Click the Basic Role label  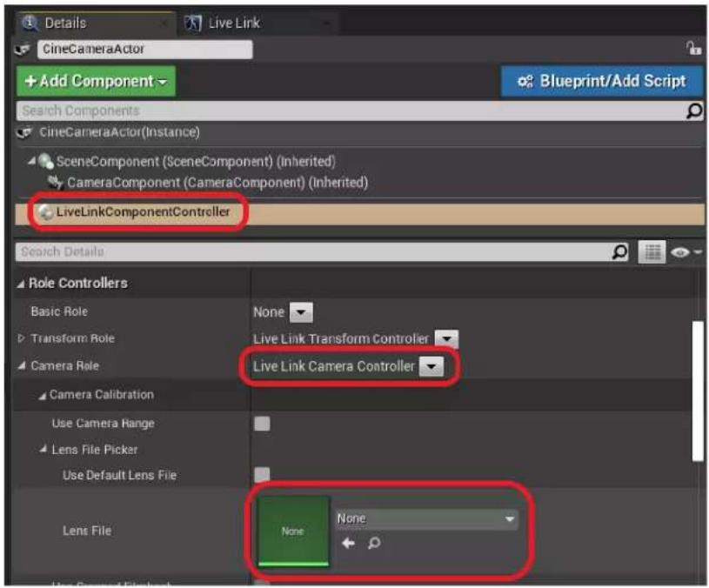click(59, 312)
